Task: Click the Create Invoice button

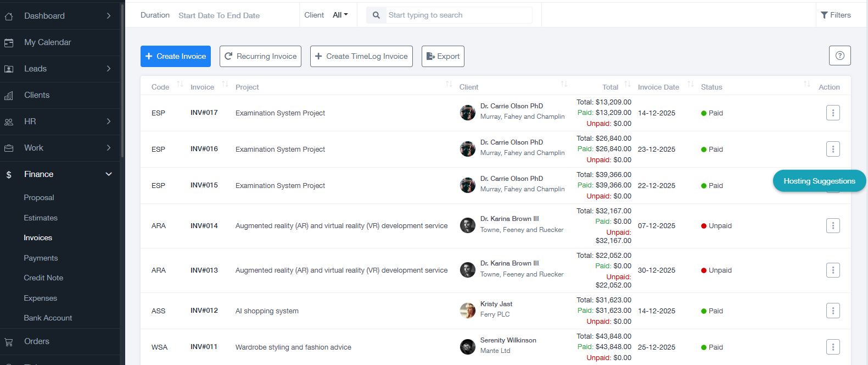Action: click(x=176, y=56)
